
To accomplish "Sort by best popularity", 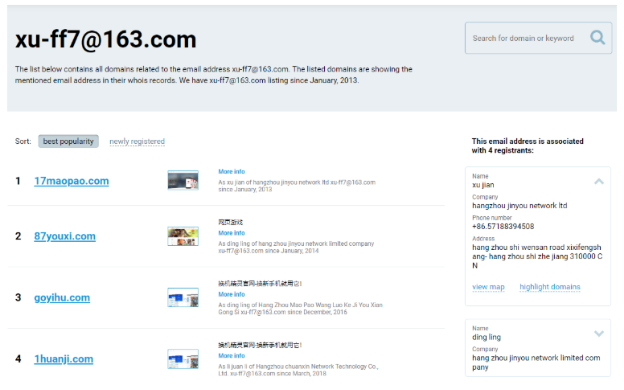I will (68, 141).
